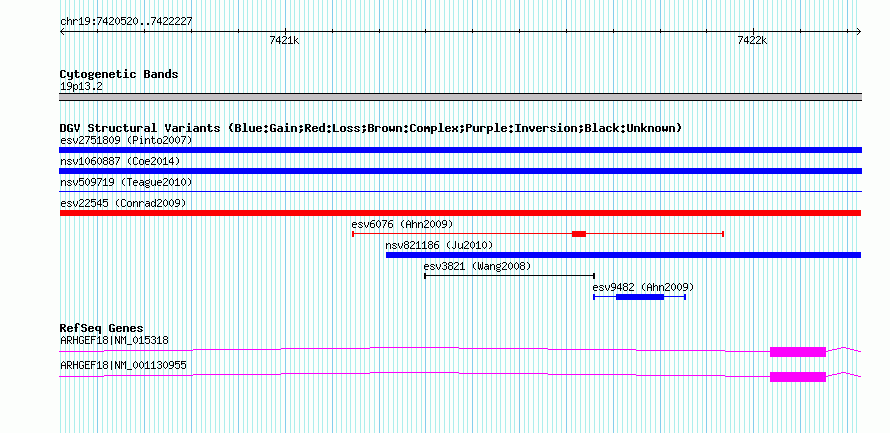890x433 pixels.
Task: Open variant label esv6076 (Ahn2009)
Action: click(x=402, y=224)
